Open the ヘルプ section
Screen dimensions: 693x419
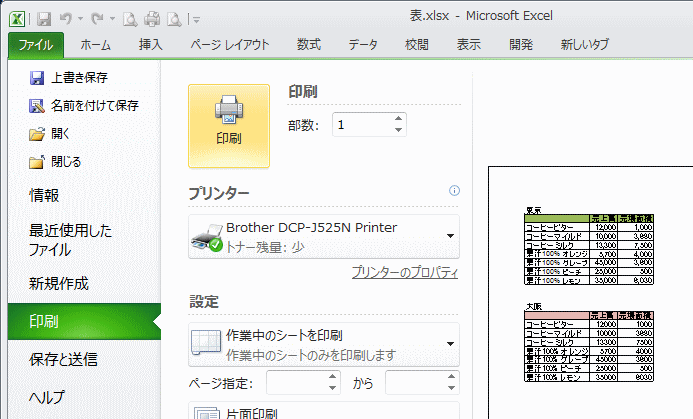47,397
